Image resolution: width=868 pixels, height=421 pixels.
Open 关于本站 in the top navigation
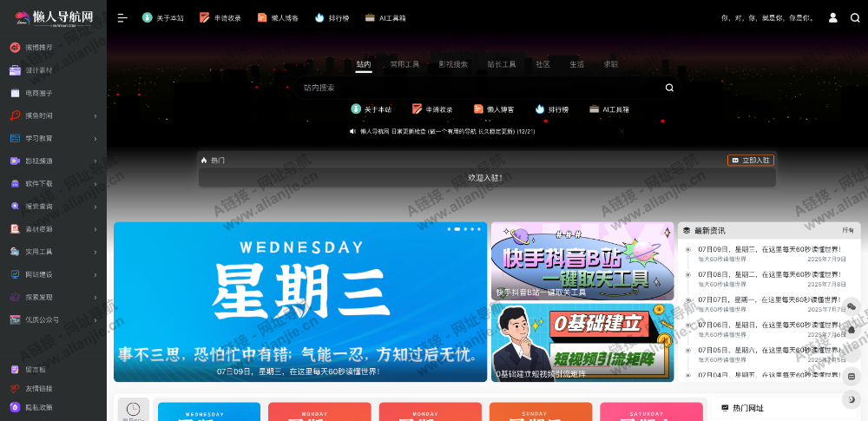[x=163, y=17]
